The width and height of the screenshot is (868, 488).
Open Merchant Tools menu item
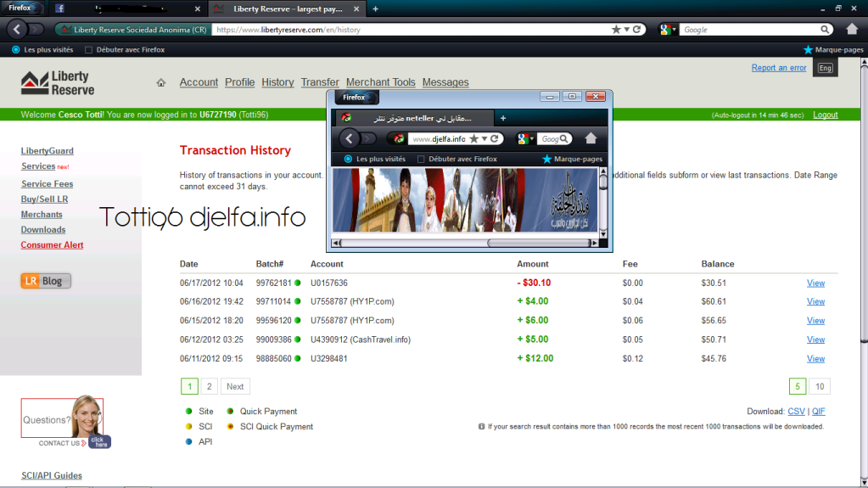point(381,82)
